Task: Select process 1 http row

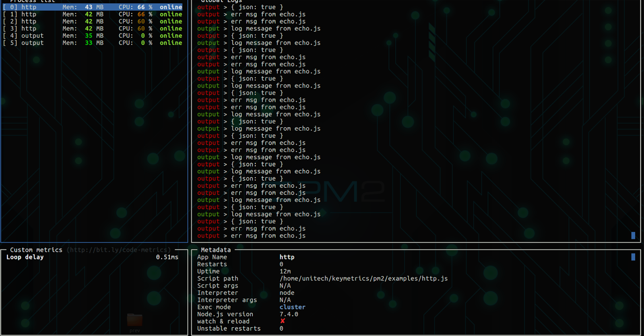Action: click(x=93, y=14)
